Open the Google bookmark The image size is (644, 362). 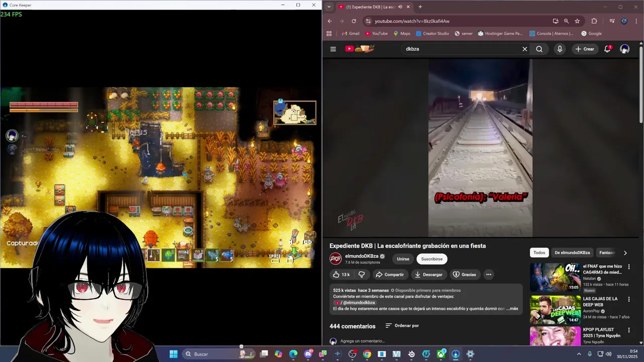coord(591,34)
